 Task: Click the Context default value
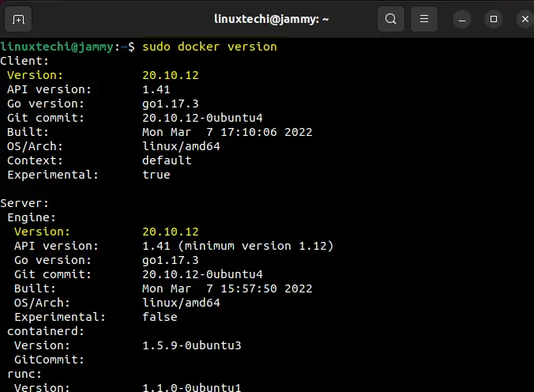coord(167,160)
